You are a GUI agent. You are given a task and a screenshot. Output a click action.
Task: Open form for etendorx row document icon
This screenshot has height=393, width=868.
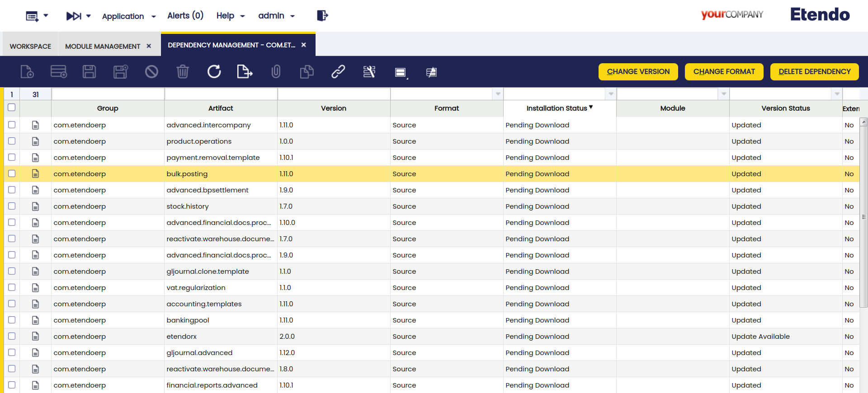(x=35, y=337)
